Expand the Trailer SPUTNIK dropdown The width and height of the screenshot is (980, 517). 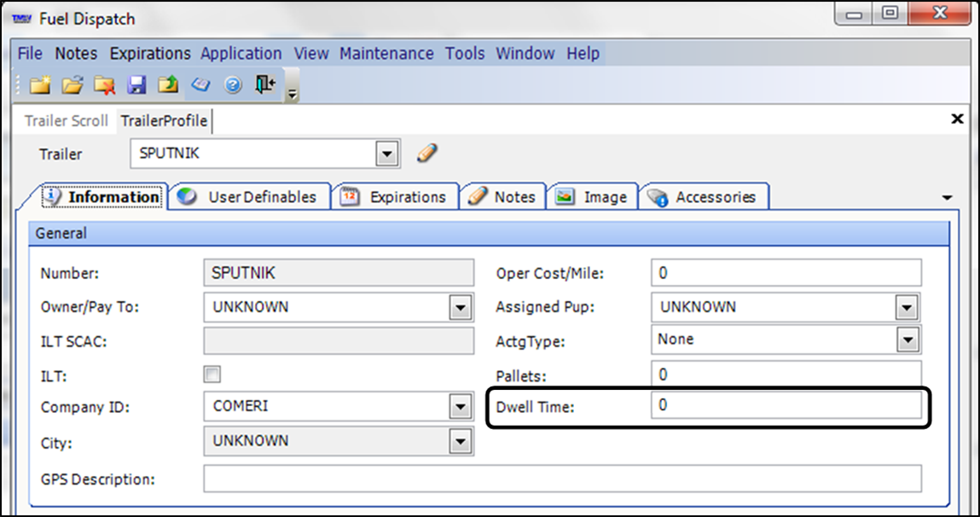[387, 154]
